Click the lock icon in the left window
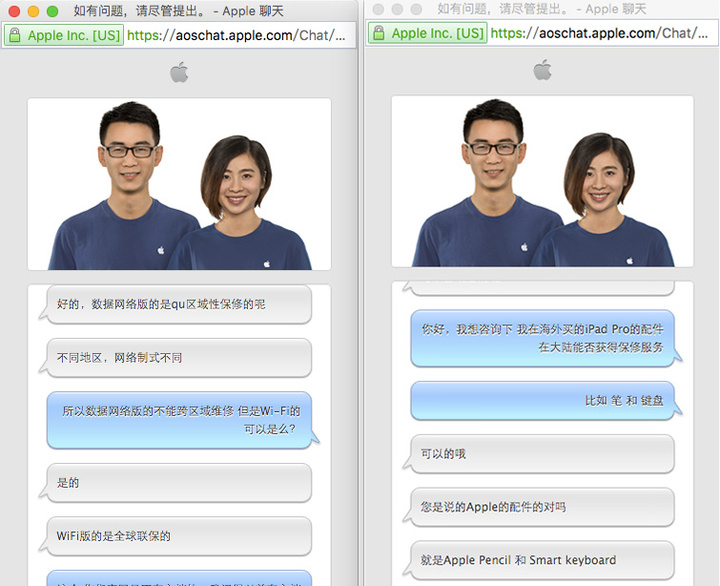The width and height of the screenshot is (720, 586). [14, 35]
